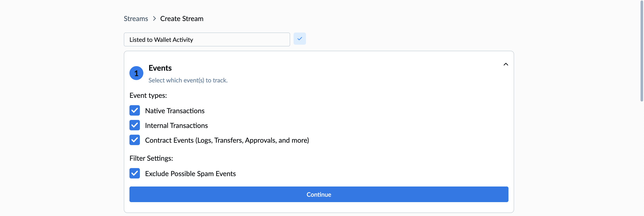Screen dimensions: 644x216
Task: Click the Contract Events label text
Action: (x=227, y=140)
